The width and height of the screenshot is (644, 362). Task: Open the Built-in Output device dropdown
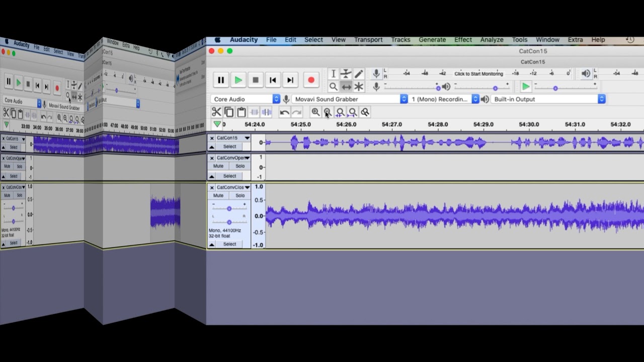[x=548, y=99]
